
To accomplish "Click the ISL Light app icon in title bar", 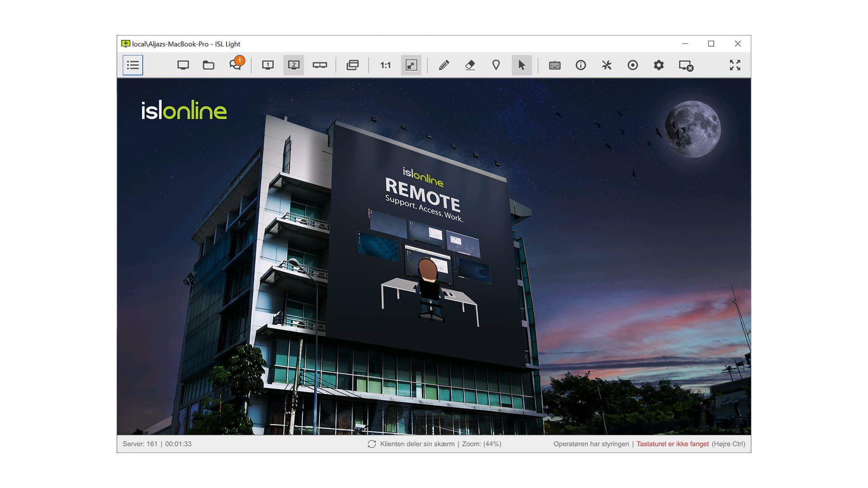I will point(125,44).
